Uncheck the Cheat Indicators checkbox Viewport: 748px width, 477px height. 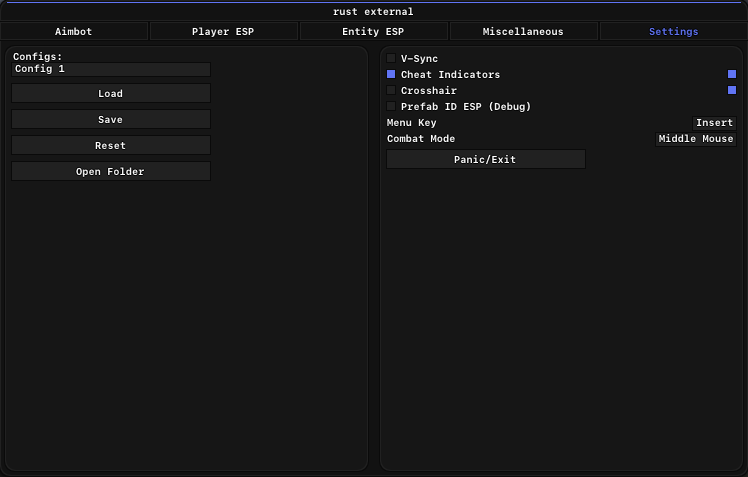[391, 74]
